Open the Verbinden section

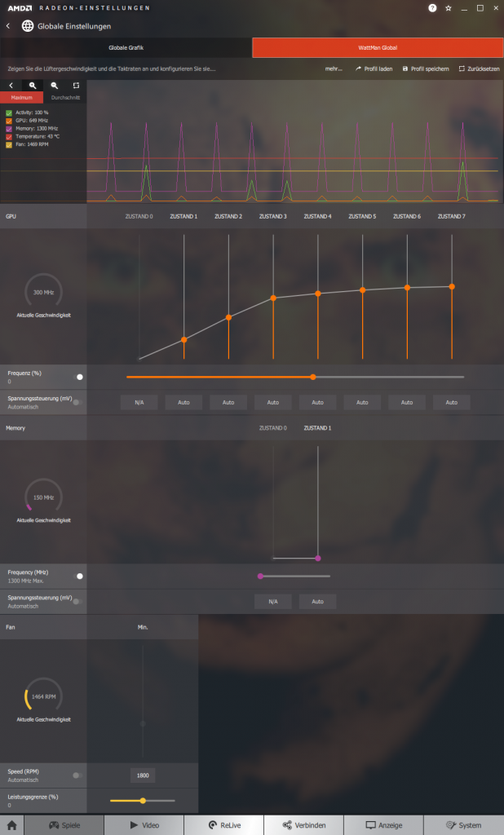(x=303, y=825)
